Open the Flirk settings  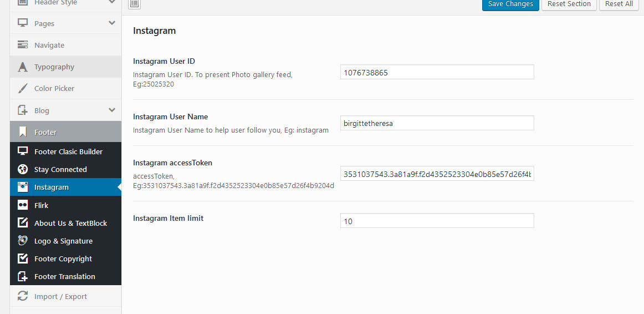(66, 205)
